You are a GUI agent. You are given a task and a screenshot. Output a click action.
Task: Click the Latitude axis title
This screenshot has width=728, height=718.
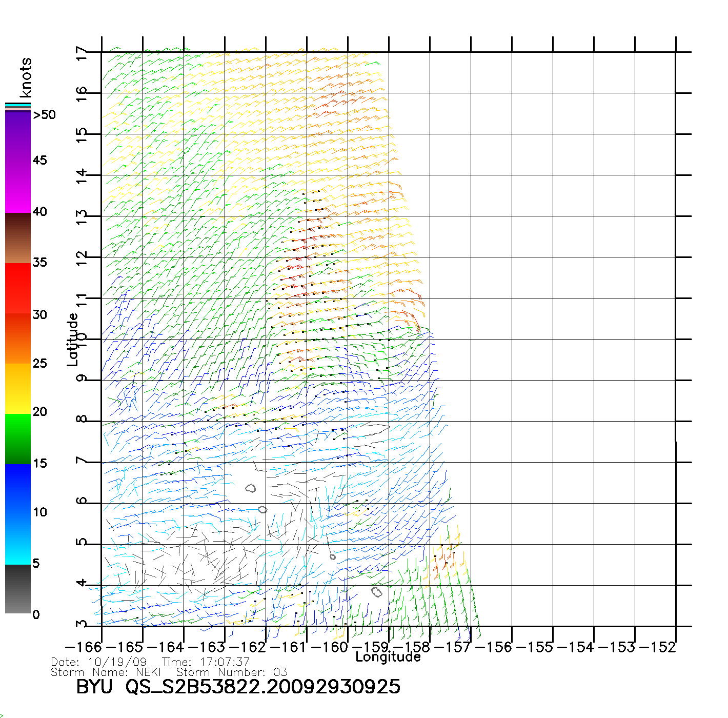[x=73, y=340]
